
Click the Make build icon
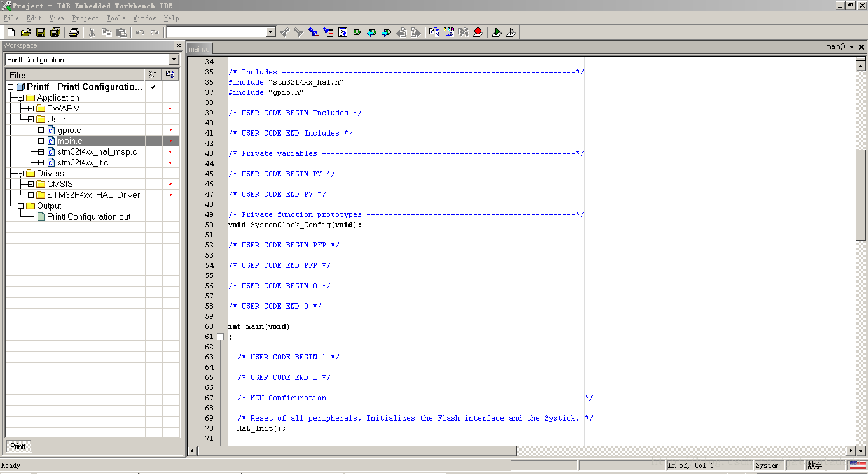448,32
